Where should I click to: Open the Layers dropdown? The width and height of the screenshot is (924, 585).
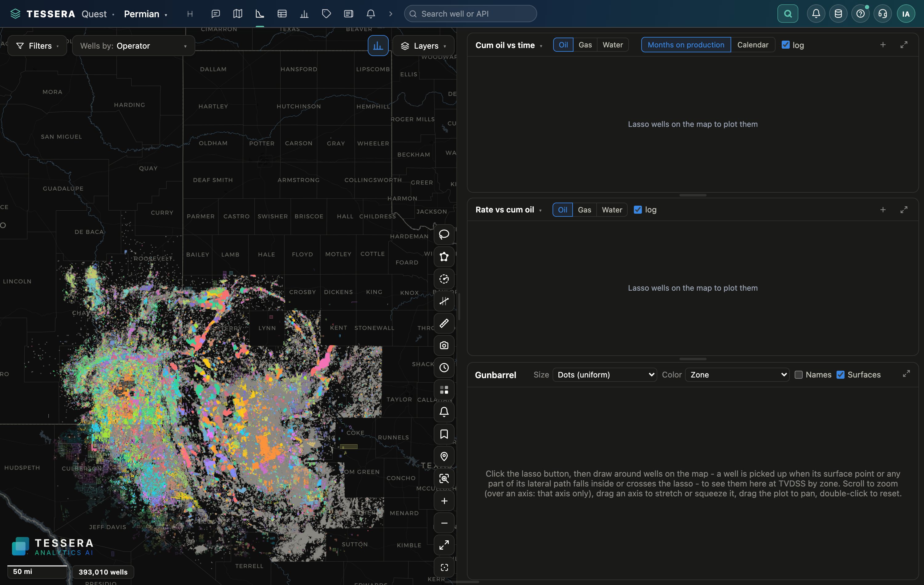pos(423,46)
